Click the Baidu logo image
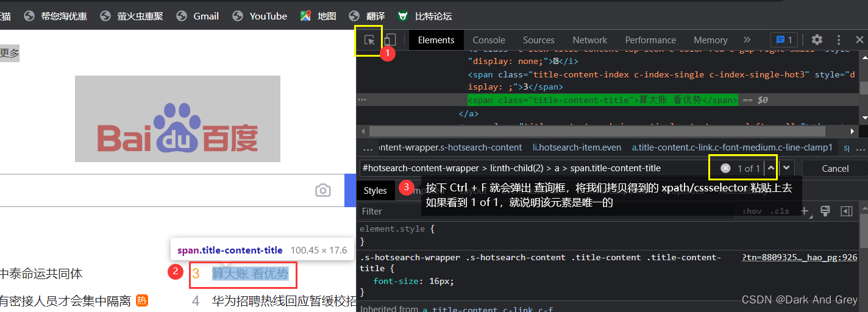 pyautogui.click(x=177, y=119)
